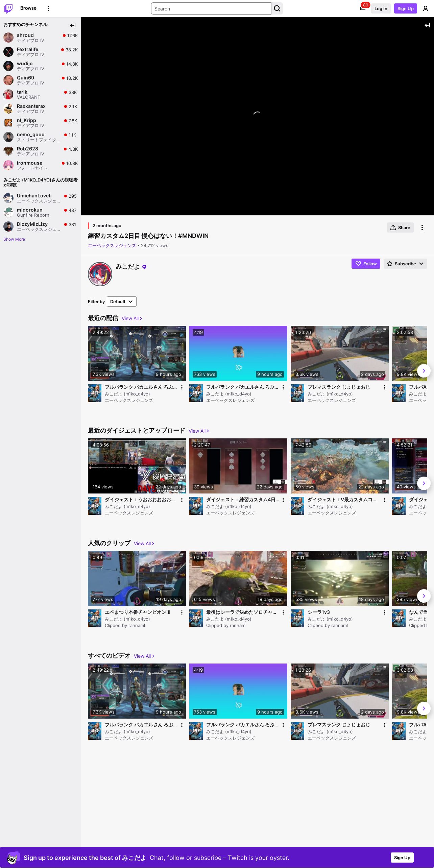434x868 pixels.
Task: Open nemo_good channel in sidebar
Action: coord(41,137)
